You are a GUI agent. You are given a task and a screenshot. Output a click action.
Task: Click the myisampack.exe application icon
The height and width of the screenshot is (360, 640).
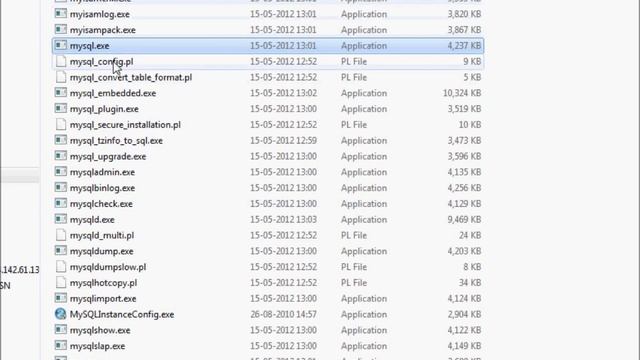tap(60, 30)
